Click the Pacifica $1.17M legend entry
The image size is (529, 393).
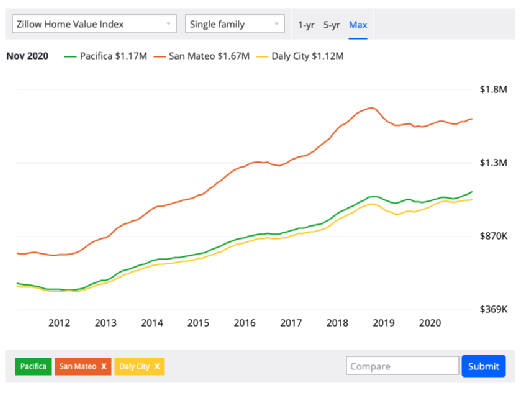point(106,56)
